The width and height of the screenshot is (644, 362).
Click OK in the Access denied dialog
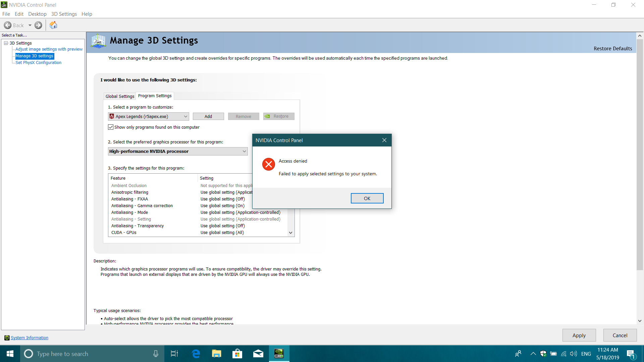click(367, 198)
